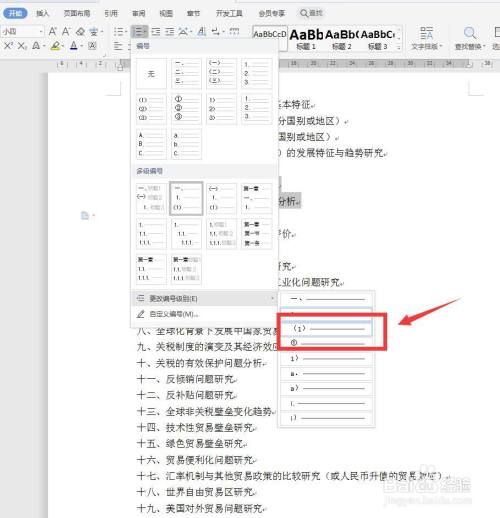Select the (一)(二)(三) numbering format

point(221,74)
